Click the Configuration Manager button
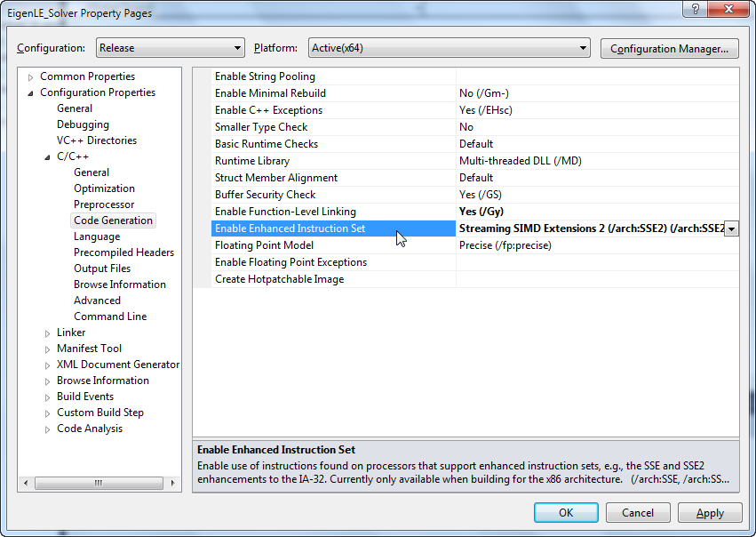This screenshot has height=537, width=756. point(670,49)
